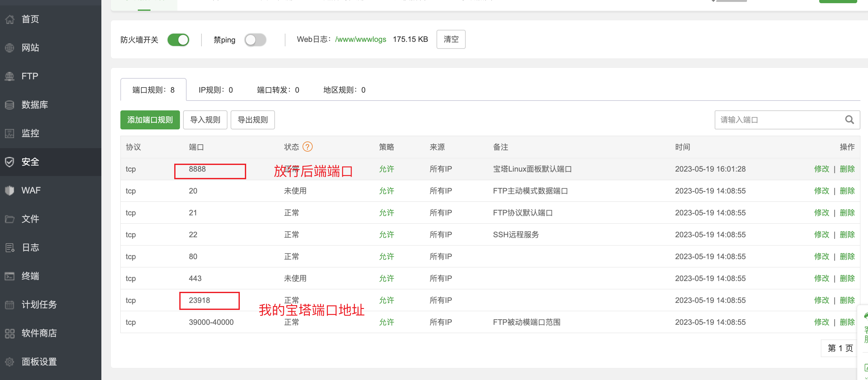Open the 终端 terminal icon
Screen dimensions: 868x380
point(10,276)
